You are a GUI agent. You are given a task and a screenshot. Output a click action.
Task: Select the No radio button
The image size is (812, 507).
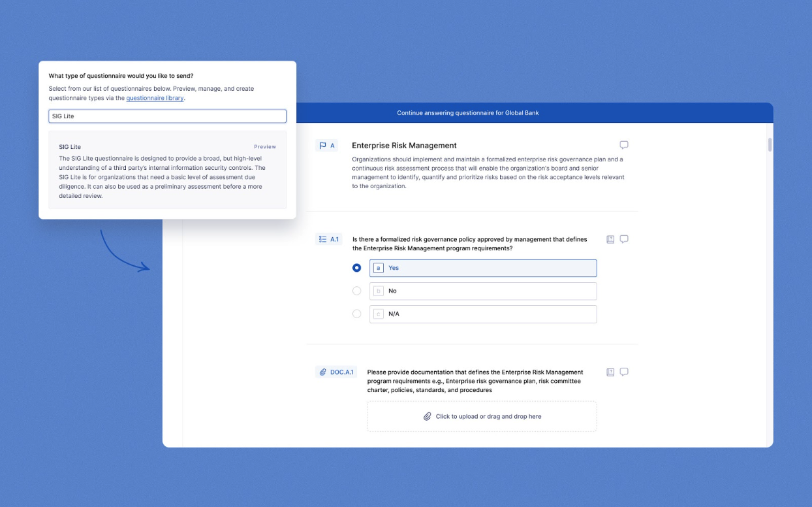point(356,291)
